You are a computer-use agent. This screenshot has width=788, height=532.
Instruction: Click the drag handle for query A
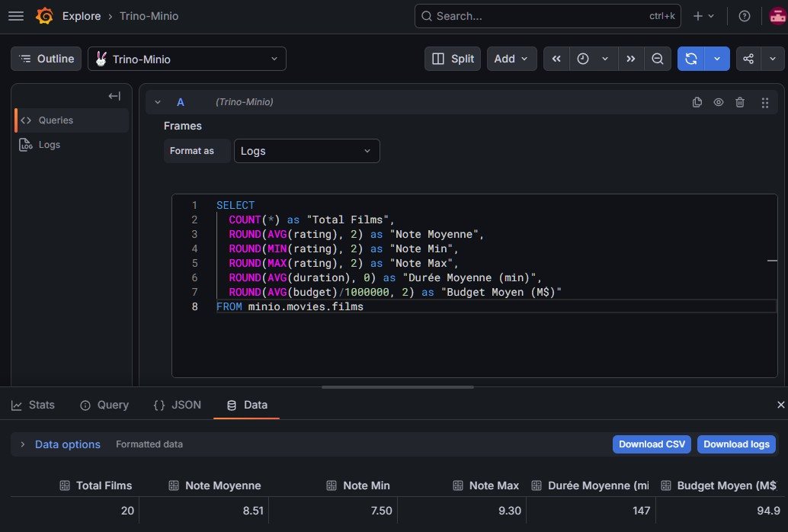(765, 103)
